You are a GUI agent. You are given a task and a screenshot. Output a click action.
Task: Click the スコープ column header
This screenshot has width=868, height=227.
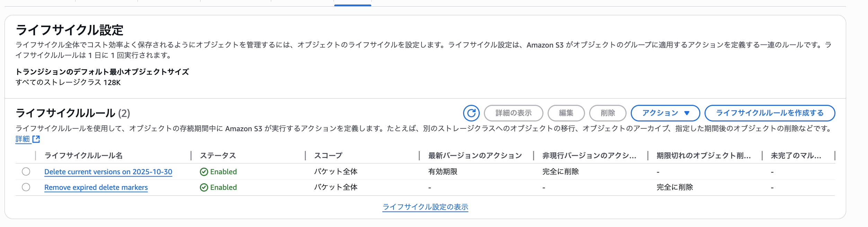pos(328,155)
